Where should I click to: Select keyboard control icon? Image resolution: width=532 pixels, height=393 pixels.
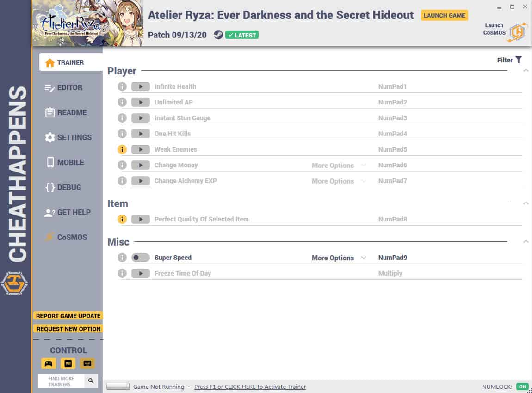(87, 363)
